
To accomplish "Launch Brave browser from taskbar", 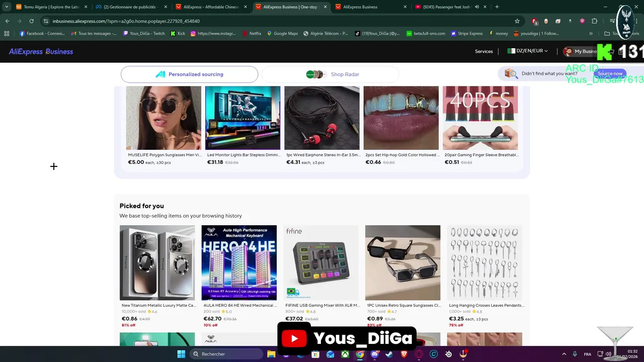I will (404, 354).
